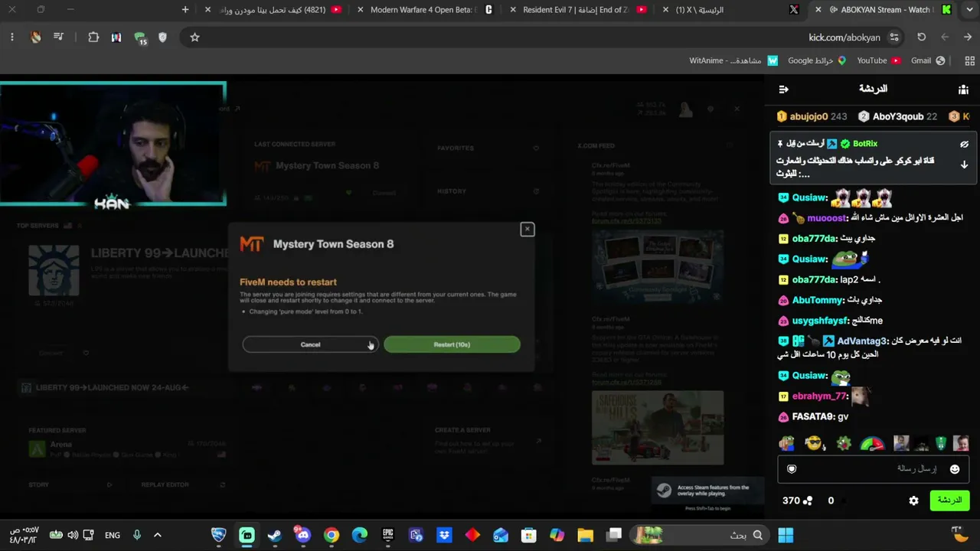Reload the page

click(x=922, y=37)
